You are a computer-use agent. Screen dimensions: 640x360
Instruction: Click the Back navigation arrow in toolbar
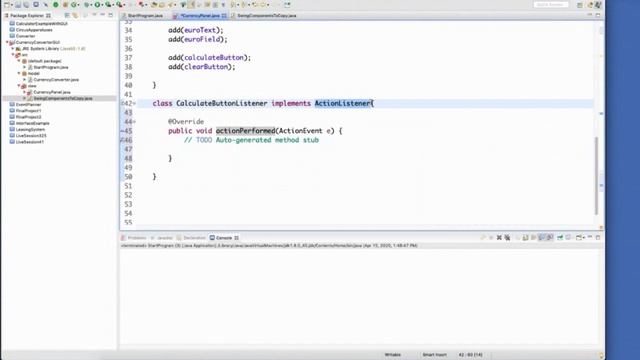[x=256, y=4]
